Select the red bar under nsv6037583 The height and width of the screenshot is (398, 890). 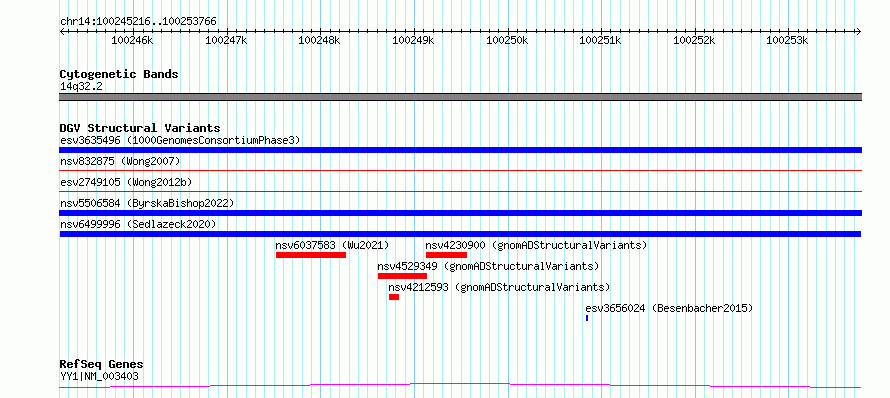311,255
